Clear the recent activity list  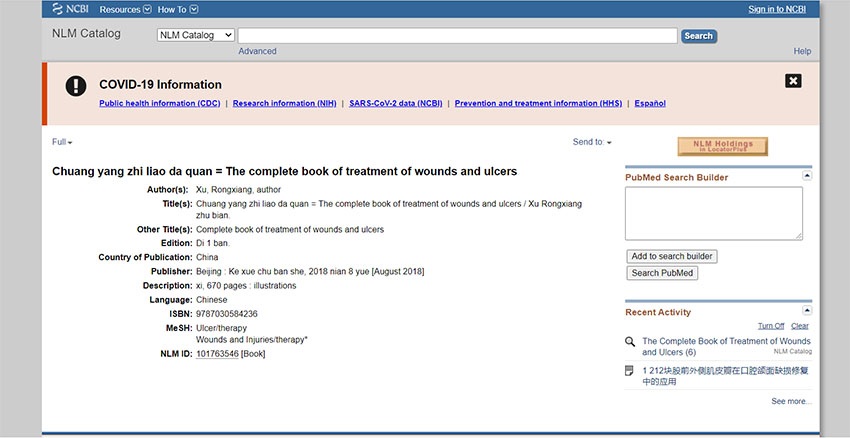pos(800,326)
